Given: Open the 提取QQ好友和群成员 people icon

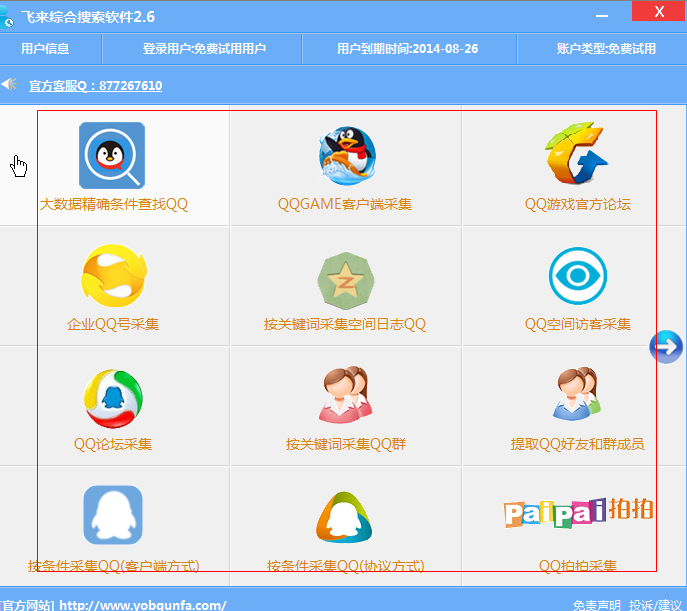Looking at the screenshot, I should 577,394.
